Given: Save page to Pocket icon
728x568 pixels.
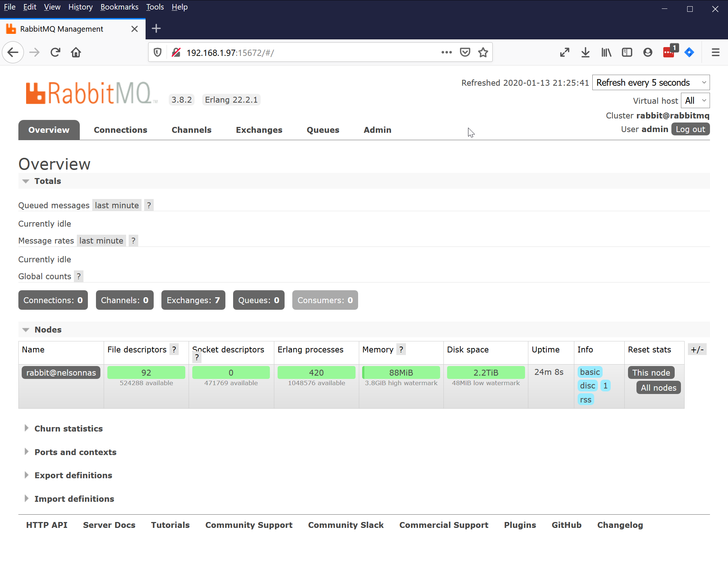Looking at the screenshot, I should click(465, 53).
